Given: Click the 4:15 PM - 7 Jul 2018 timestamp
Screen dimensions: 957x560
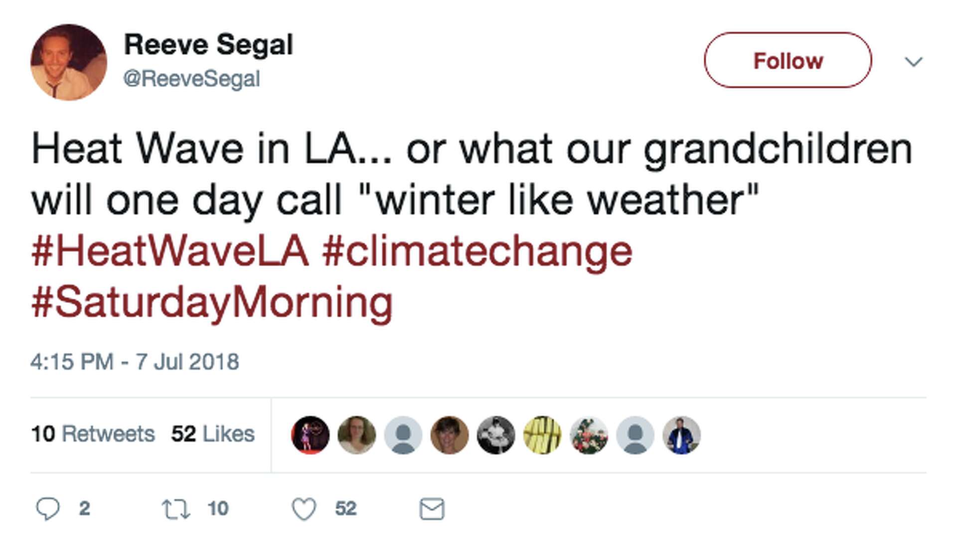Looking at the screenshot, I should 135,362.
